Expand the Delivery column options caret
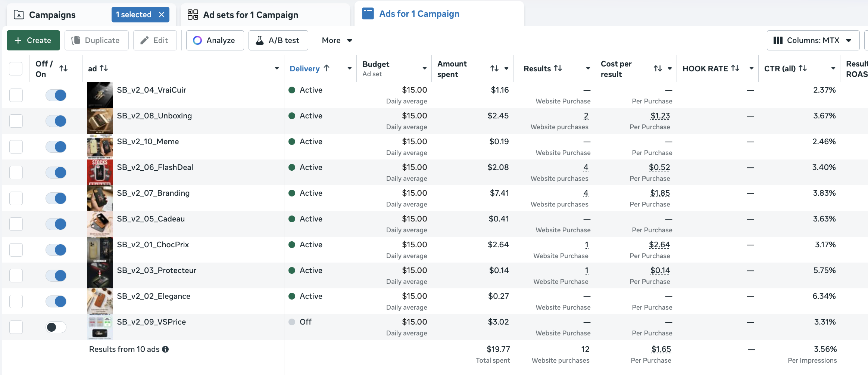This screenshot has width=868, height=375. coord(350,68)
